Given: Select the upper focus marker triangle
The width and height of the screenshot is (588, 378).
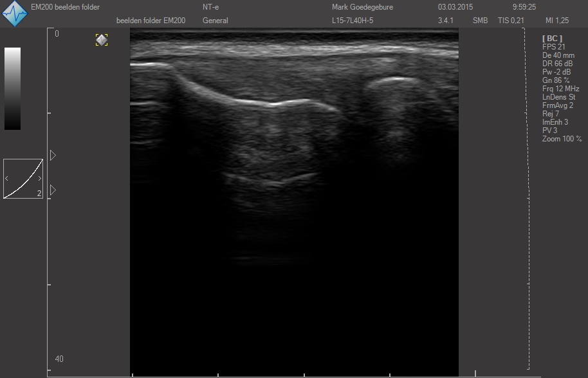Looking at the screenshot, I should click(x=53, y=156).
